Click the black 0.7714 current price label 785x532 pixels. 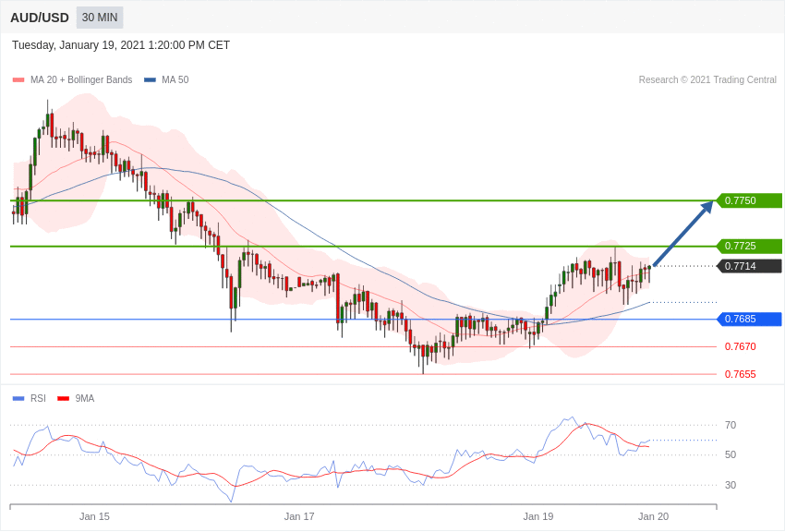point(750,266)
